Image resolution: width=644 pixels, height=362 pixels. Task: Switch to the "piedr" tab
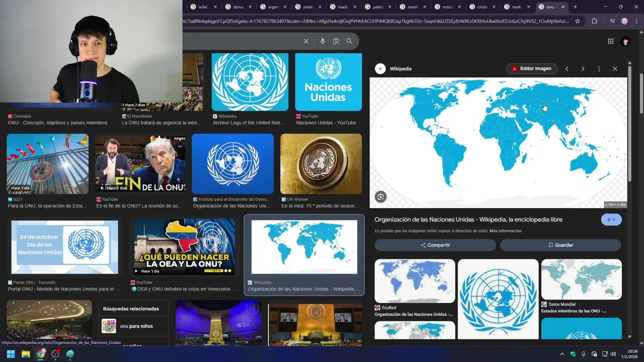[308, 7]
